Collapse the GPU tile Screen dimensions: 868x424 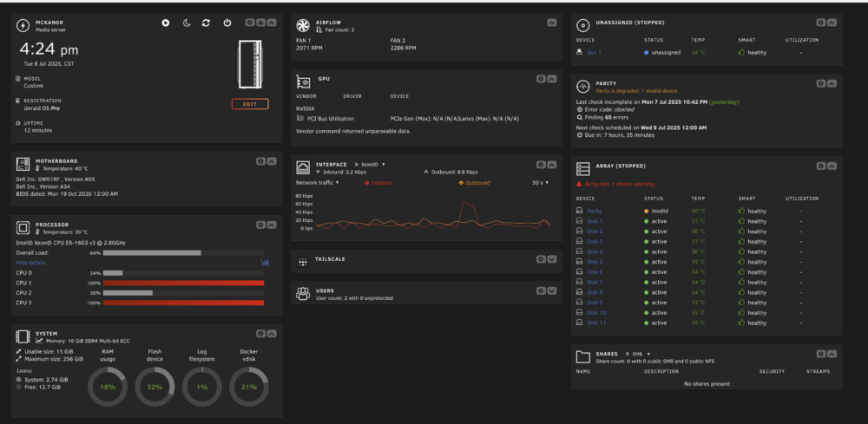552,79
